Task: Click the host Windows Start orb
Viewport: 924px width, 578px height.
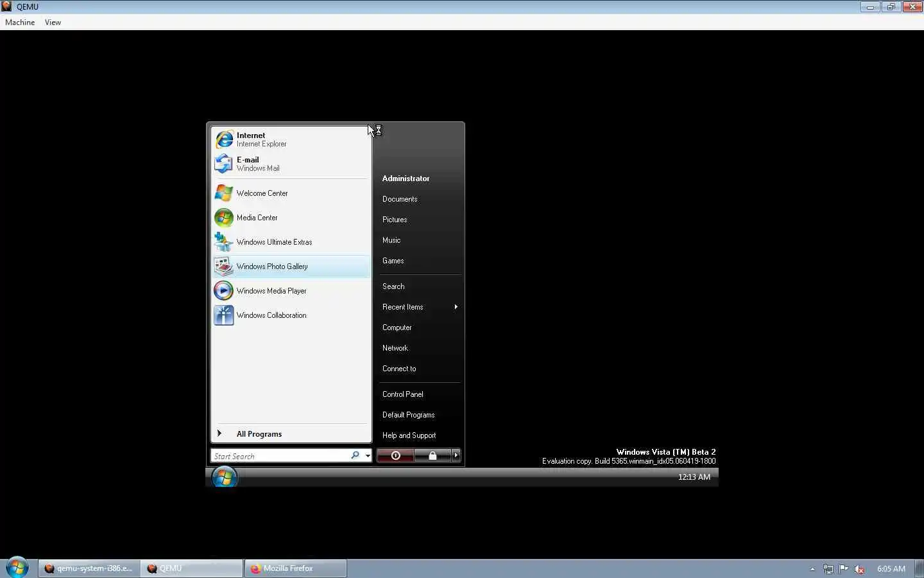Action: tap(17, 568)
